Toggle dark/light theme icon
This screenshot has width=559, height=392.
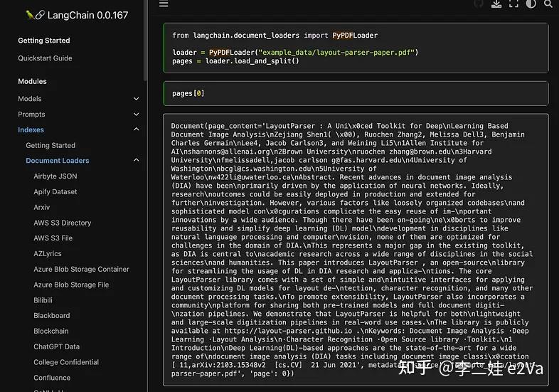531,4
